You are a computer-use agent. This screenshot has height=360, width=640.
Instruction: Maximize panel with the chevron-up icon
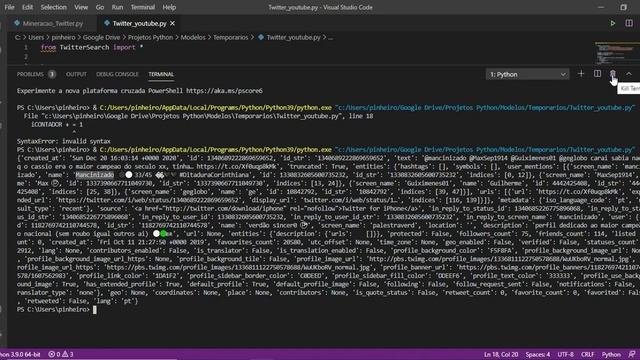tap(629, 74)
